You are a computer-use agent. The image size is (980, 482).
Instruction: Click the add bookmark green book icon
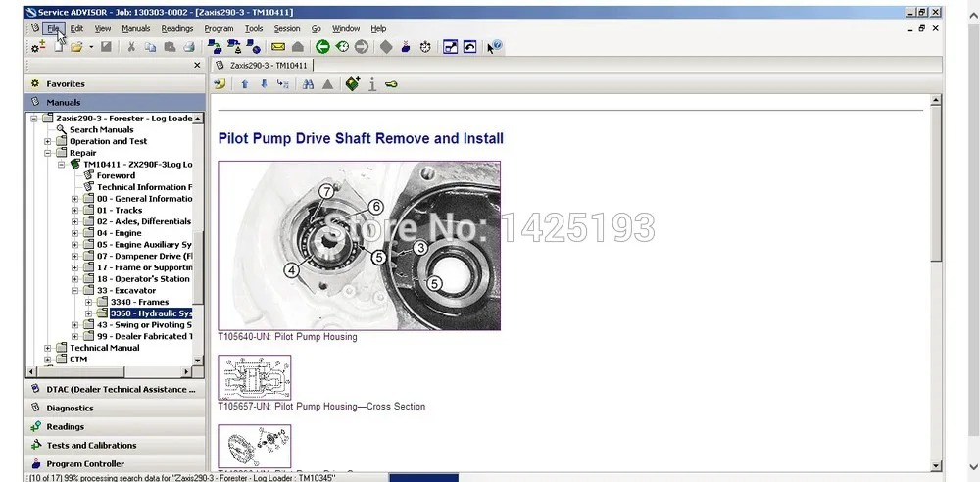coord(353,84)
